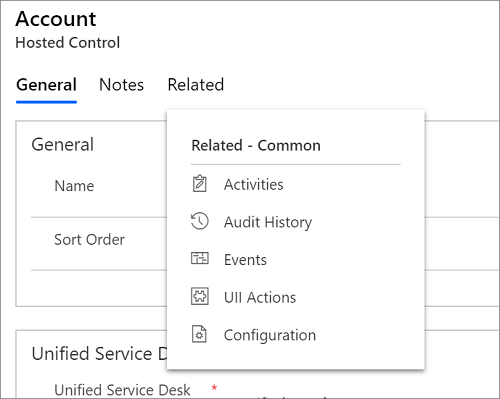Click the Events icon in Related menu

click(200, 258)
